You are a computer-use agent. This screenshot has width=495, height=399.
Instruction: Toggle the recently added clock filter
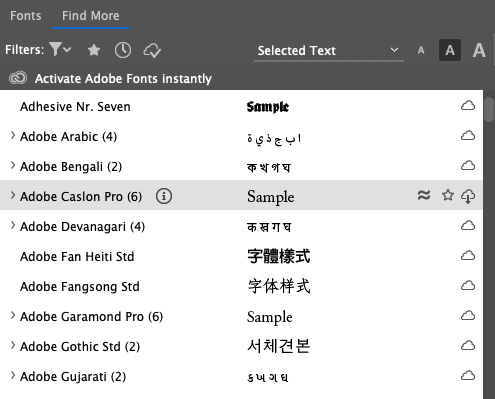pos(123,50)
